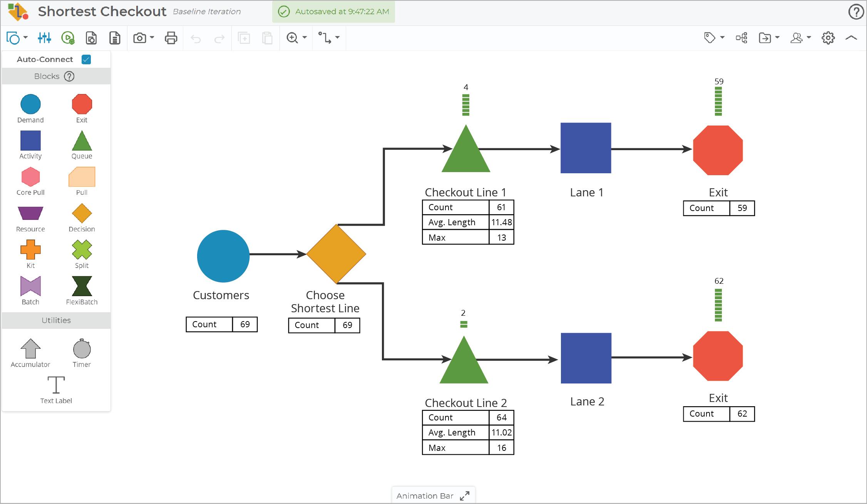Screen dimensions: 867x504
Task: Open settings gear icon
Action: point(828,38)
